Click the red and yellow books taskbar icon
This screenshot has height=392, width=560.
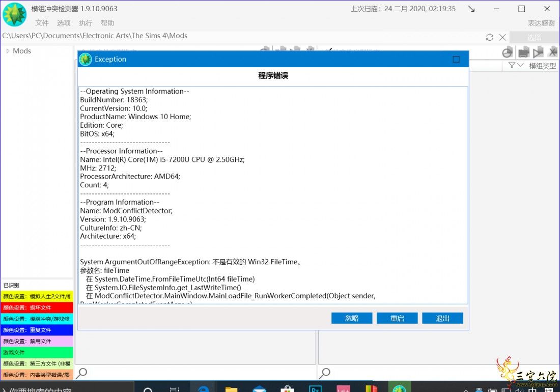[371, 388]
